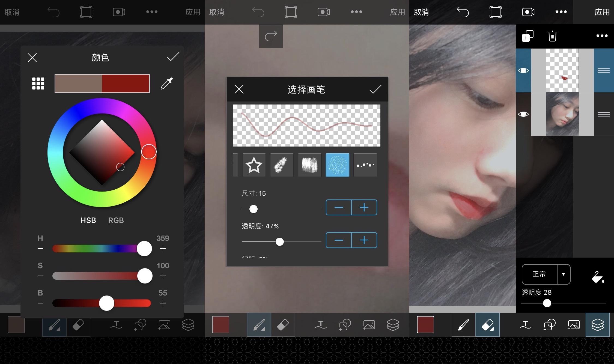Viewport: 614px width, 364px height.
Task: Click 应用 apply in the right panel
Action: (x=602, y=12)
